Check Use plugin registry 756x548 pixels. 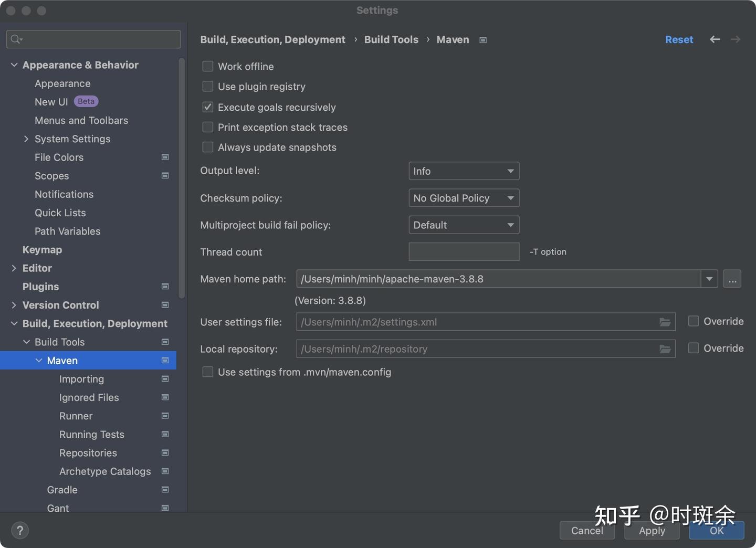click(208, 86)
